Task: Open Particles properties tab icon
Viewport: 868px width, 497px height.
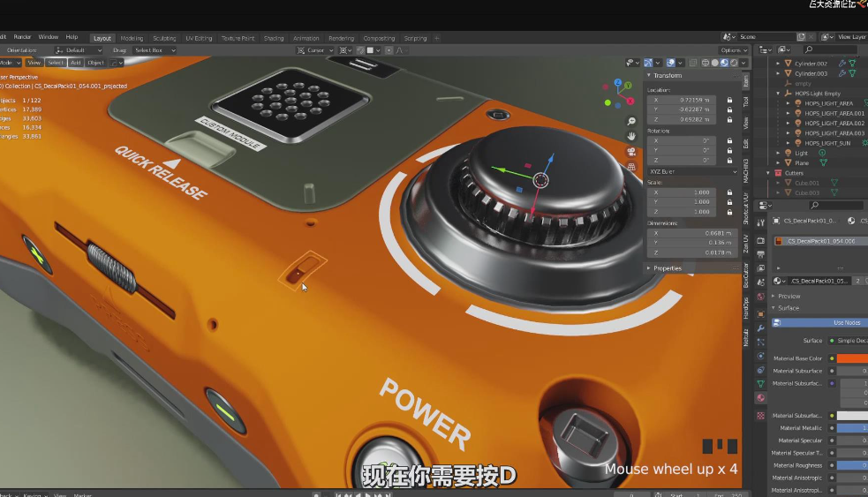Action: [x=760, y=342]
